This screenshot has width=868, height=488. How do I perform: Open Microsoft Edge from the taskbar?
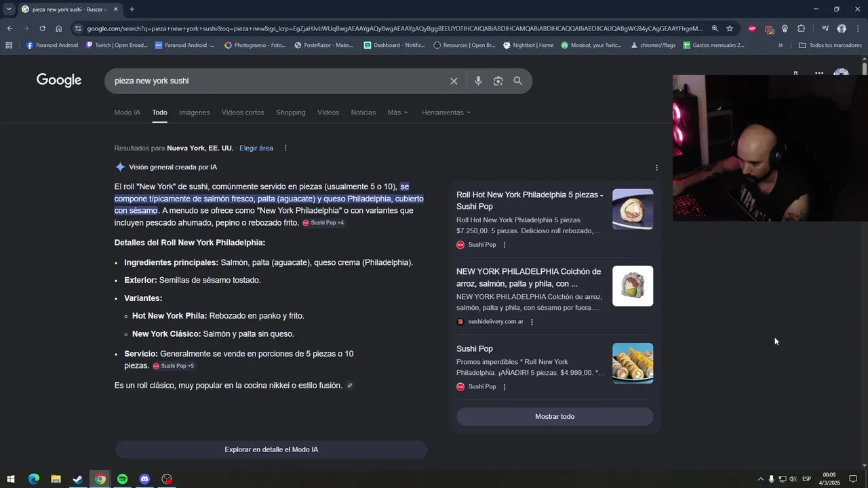point(33,479)
